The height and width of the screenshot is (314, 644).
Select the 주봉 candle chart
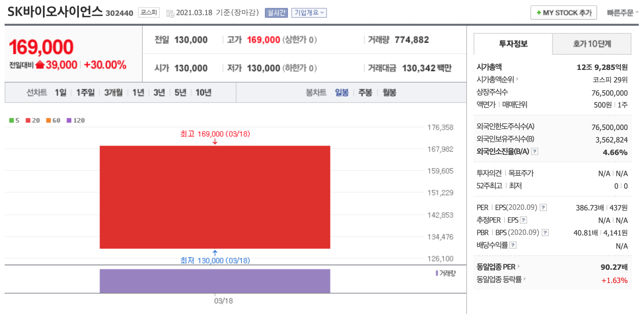[x=365, y=93]
